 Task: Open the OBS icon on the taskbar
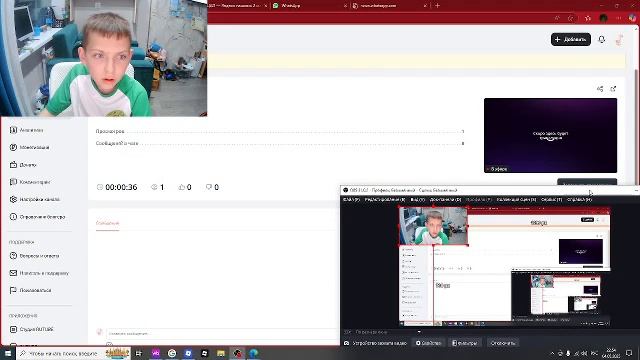click(x=238, y=353)
